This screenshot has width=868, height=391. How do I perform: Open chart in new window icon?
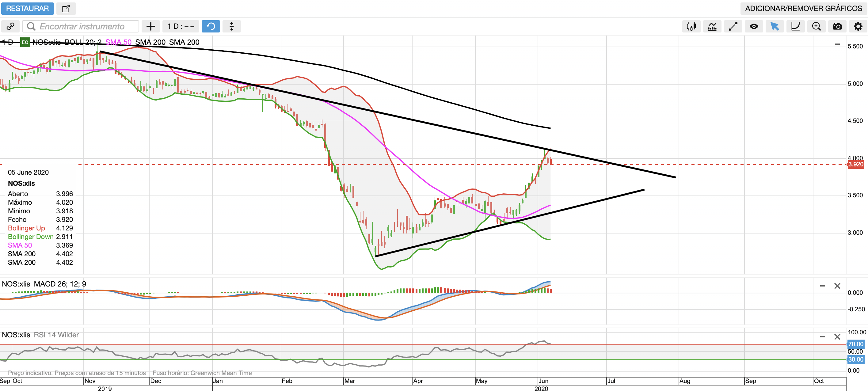tap(66, 8)
